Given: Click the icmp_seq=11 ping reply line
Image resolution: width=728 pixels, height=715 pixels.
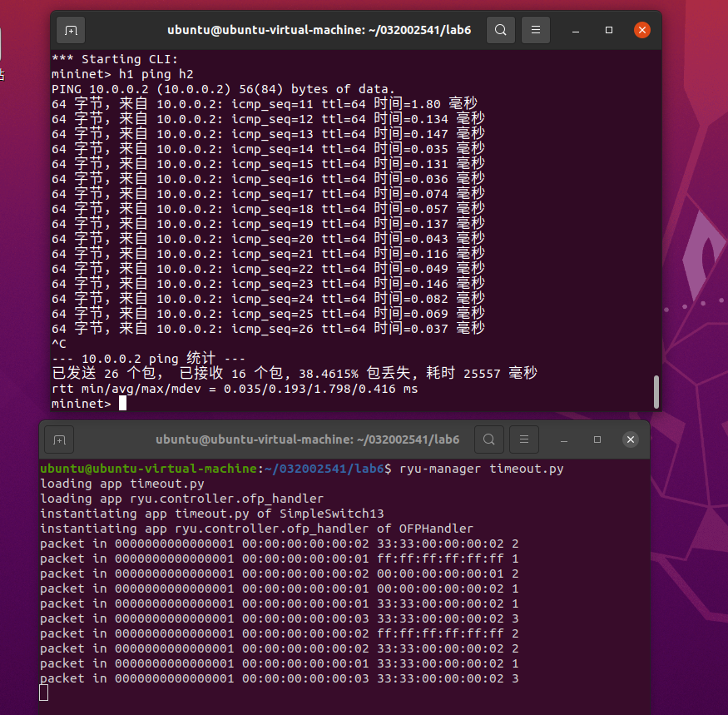Looking at the screenshot, I should [x=265, y=104].
